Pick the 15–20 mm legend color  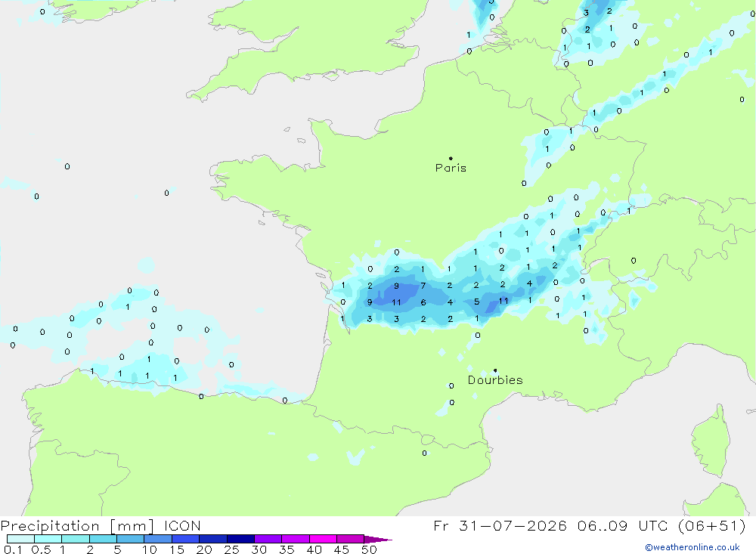tap(186, 539)
